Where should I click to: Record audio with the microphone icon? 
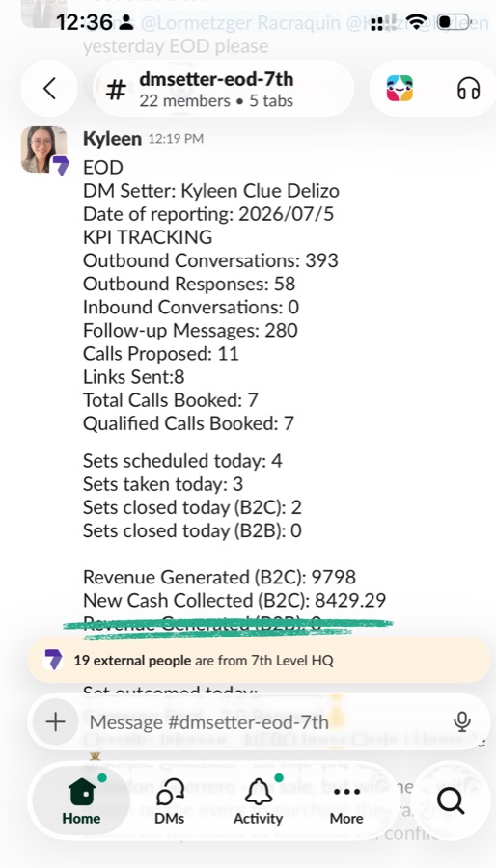461,721
